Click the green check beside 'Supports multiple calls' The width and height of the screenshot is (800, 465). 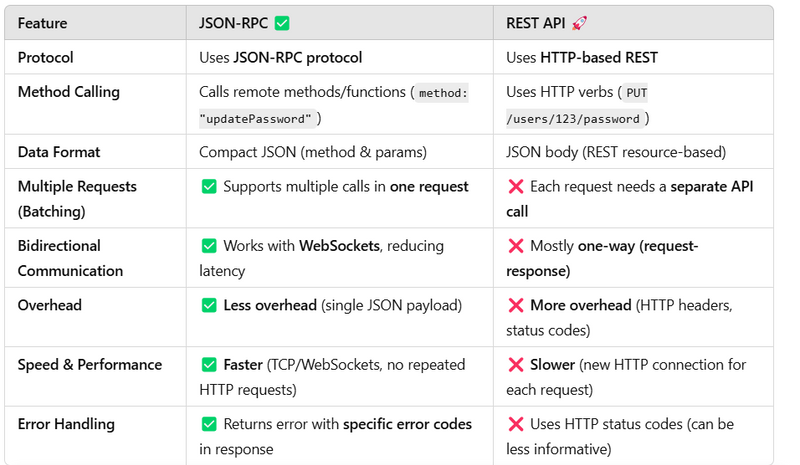(x=209, y=186)
